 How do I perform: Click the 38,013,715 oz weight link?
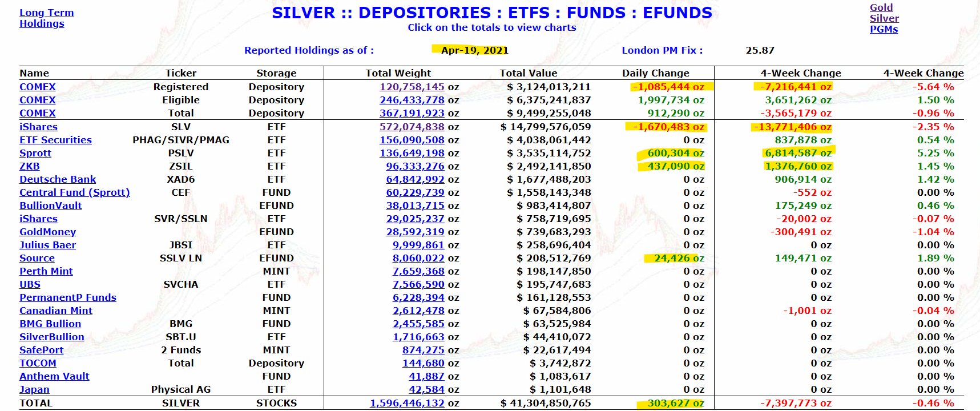pyautogui.click(x=415, y=205)
